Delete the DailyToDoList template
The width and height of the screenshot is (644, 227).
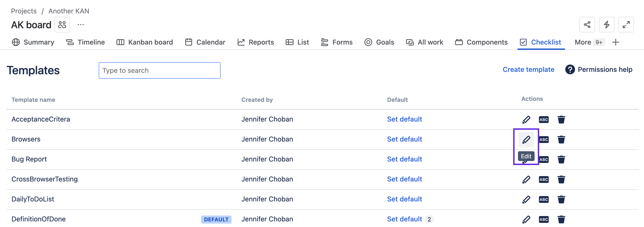561,199
